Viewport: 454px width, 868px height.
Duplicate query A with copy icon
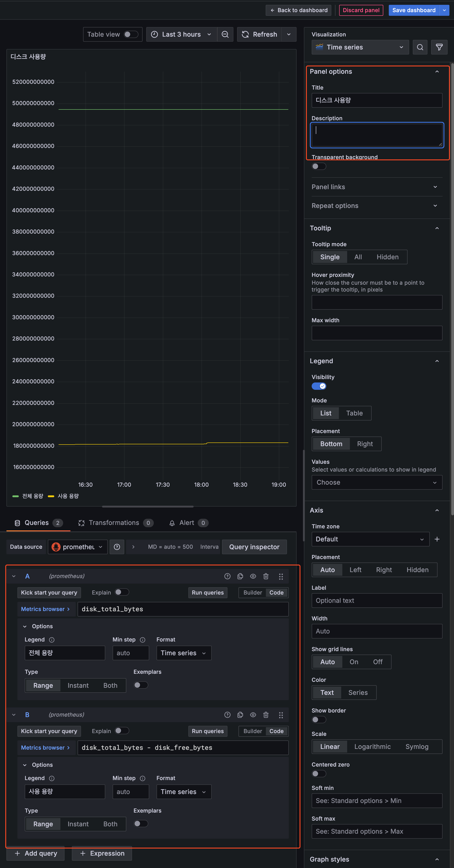[x=240, y=576]
